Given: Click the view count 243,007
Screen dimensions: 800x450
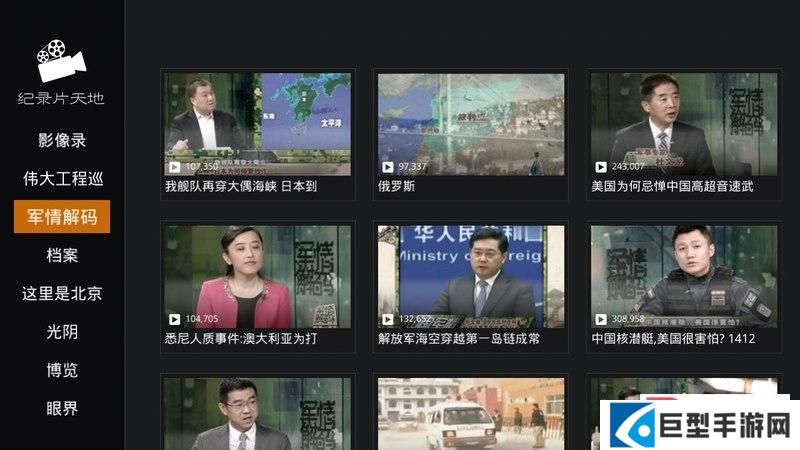Looking at the screenshot, I should point(628,167).
